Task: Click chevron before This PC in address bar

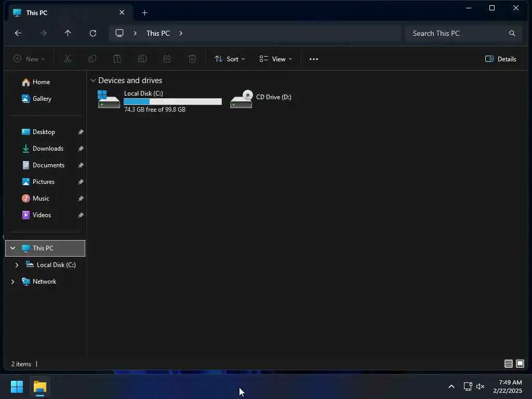Action: 135,33
